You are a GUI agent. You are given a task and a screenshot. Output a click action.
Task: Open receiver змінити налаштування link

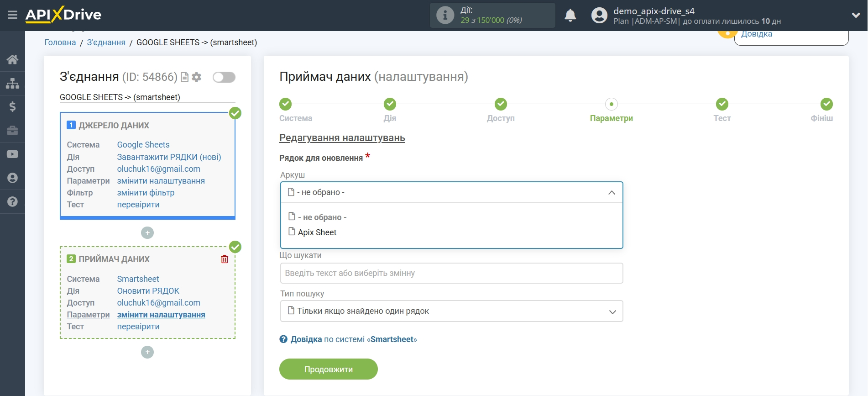(161, 315)
